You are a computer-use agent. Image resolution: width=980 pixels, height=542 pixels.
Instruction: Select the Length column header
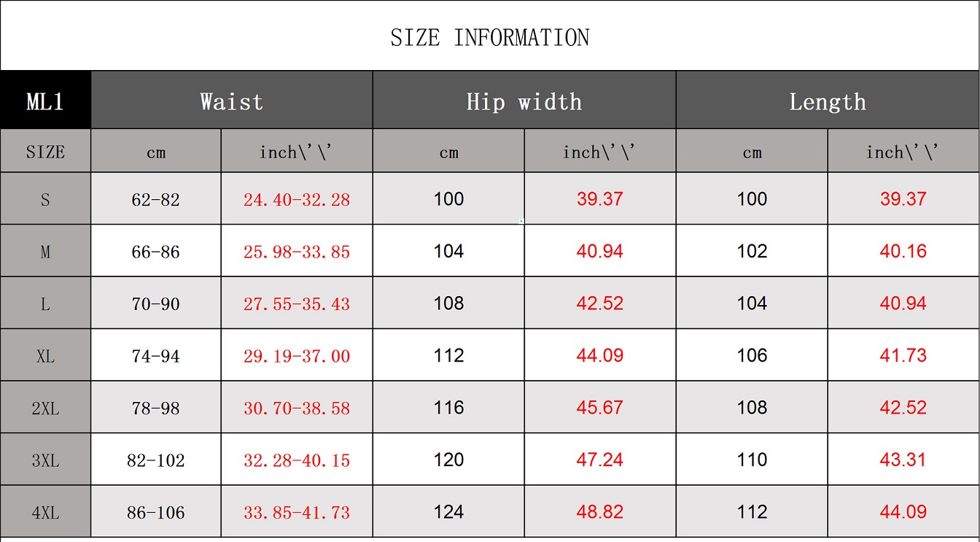(x=827, y=101)
